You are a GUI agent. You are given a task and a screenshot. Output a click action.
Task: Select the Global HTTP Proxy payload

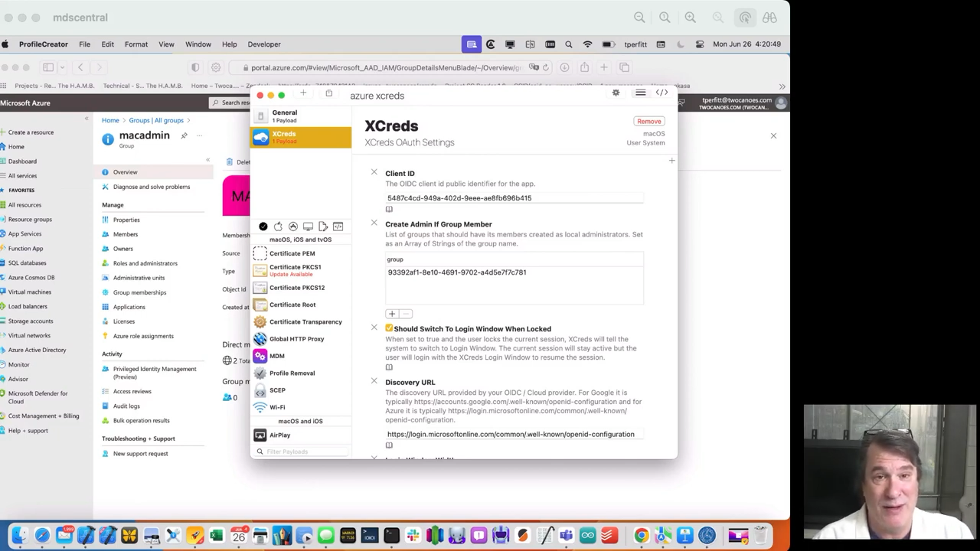click(297, 339)
